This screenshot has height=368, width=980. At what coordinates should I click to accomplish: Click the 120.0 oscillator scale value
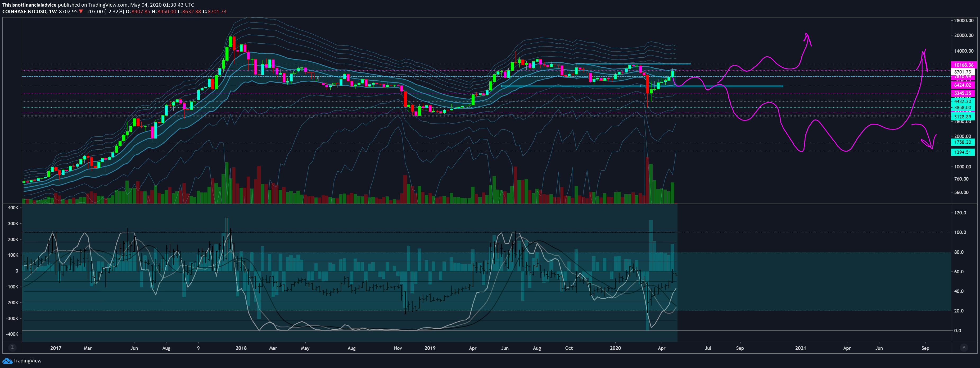[x=960, y=213]
